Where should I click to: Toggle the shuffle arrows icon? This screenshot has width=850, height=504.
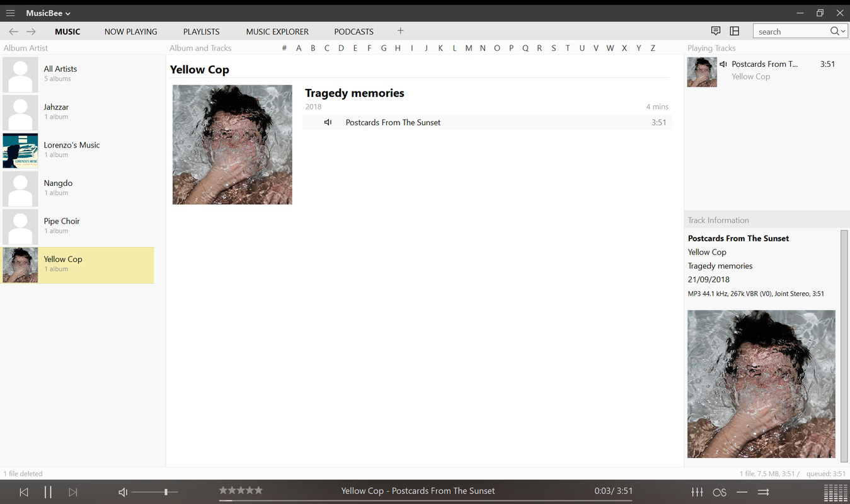[764, 492]
